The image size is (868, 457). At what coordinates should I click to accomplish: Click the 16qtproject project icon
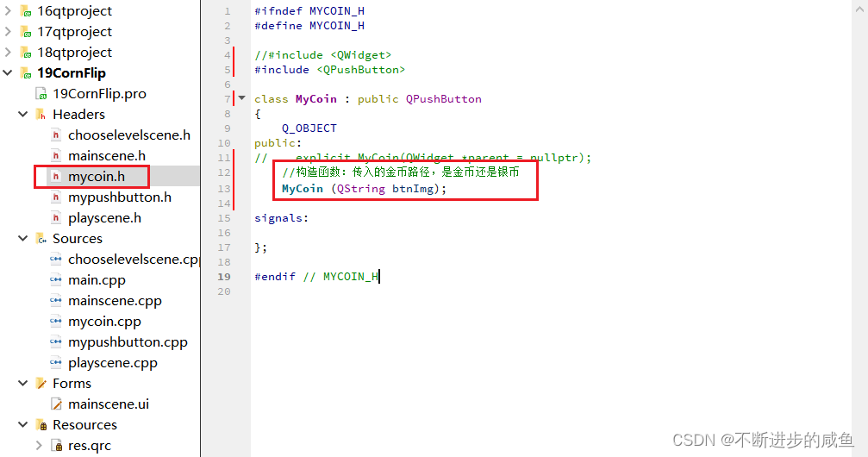(26, 11)
